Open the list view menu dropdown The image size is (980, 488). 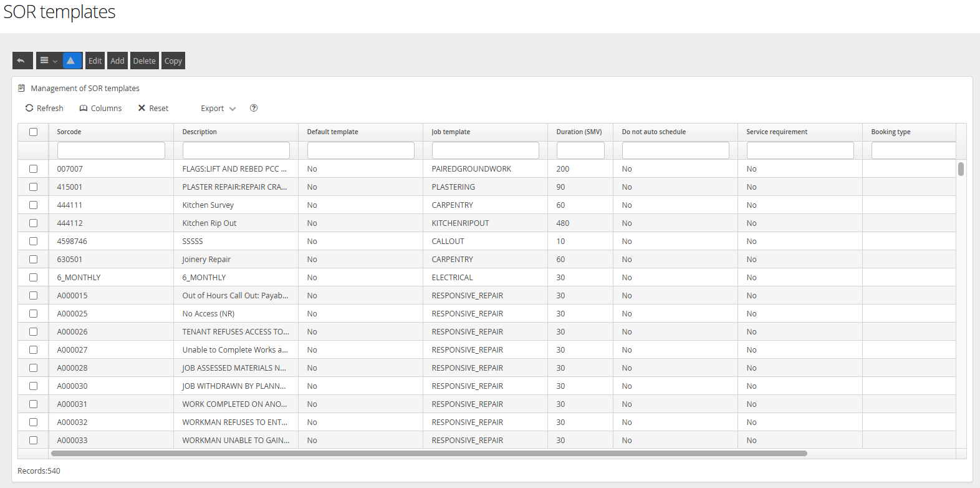click(48, 61)
